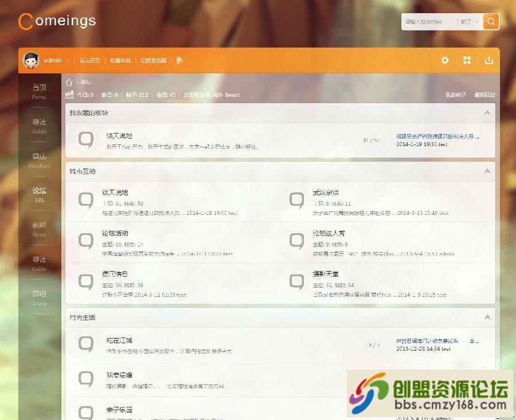Open the 亲子乐园 forum title
This screenshot has height=420, width=516.
[119, 410]
